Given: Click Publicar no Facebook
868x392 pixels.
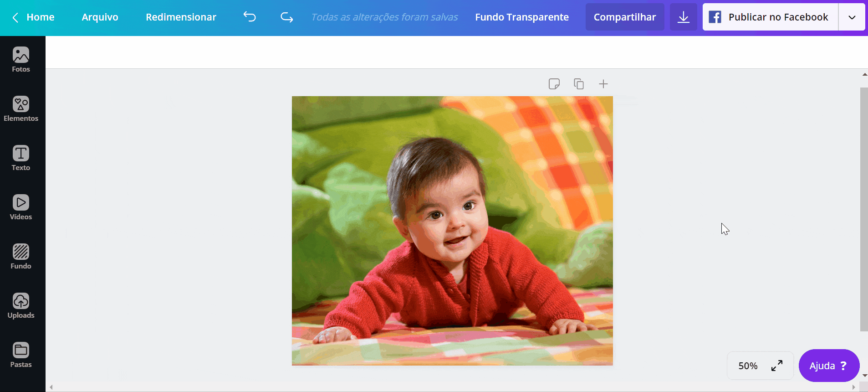Looking at the screenshot, I should 771,17.
